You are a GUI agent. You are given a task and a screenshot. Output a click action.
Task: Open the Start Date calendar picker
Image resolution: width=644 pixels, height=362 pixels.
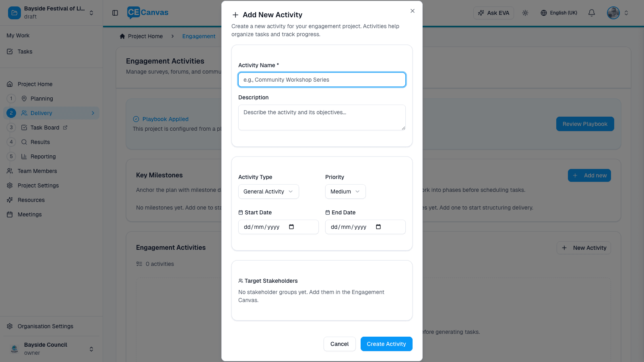point(291,227)
